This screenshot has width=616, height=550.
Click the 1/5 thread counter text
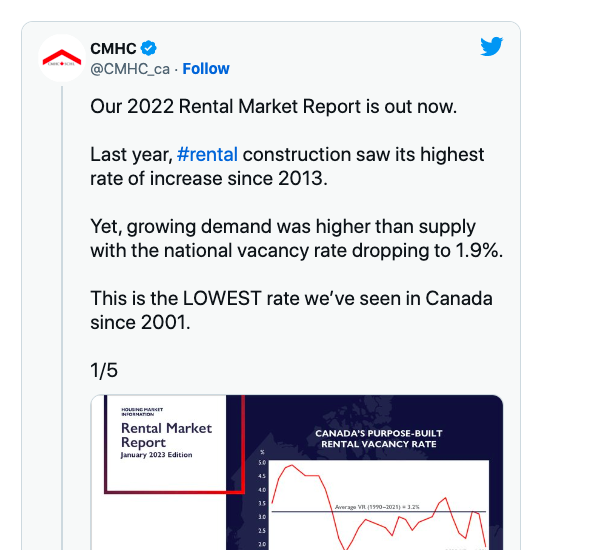(104, 370)
